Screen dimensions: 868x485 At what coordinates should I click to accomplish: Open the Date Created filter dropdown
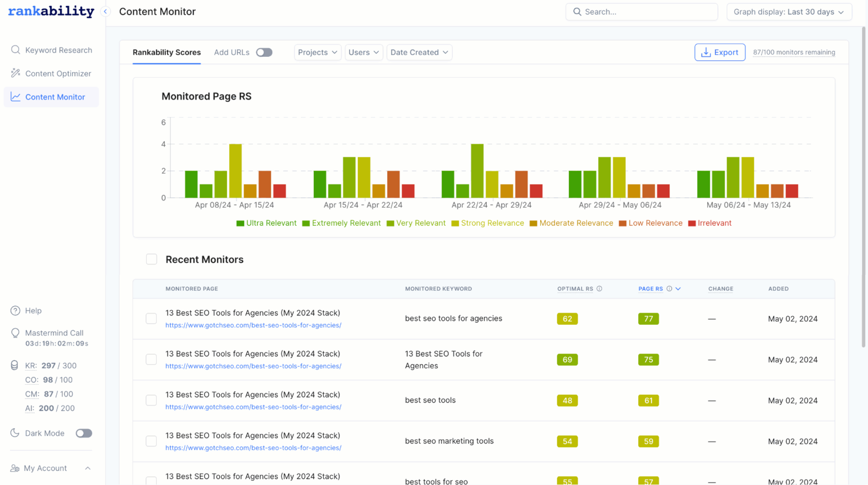[x=419, y=52]
